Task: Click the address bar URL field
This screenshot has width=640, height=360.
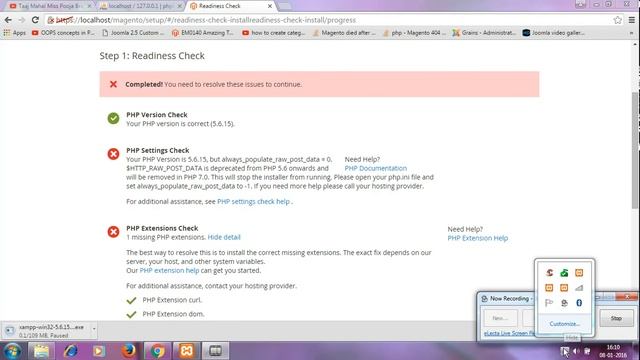Action: pyautogui.click(x=327, y=20)
